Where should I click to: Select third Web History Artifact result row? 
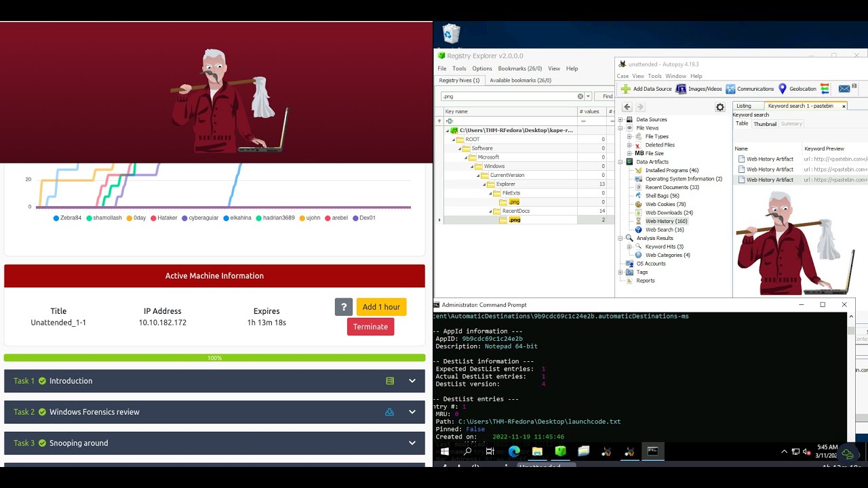pos(800,180)
